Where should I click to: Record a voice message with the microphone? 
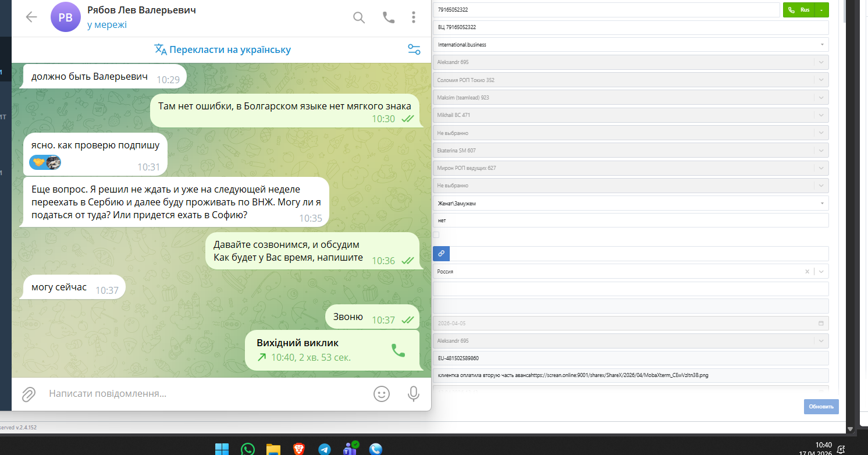[414, 394]
